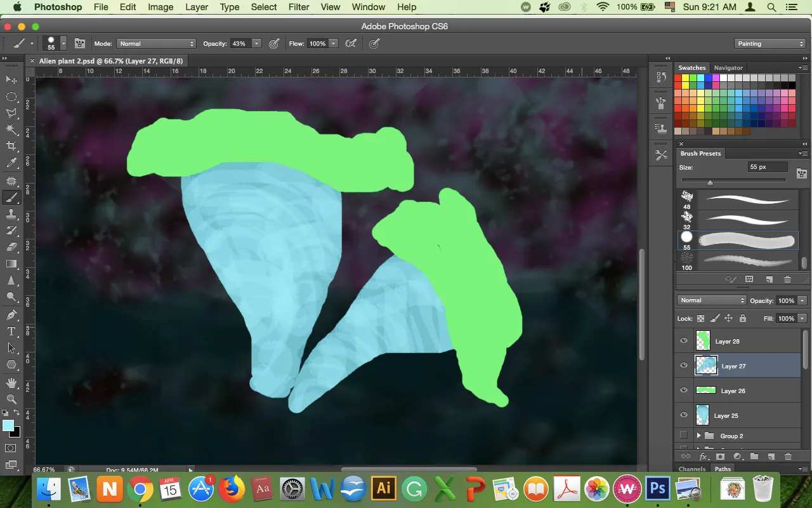Select the Magic Wand tool
The image size is (812, 508).
pyautogui.click(x=11, y=130)
